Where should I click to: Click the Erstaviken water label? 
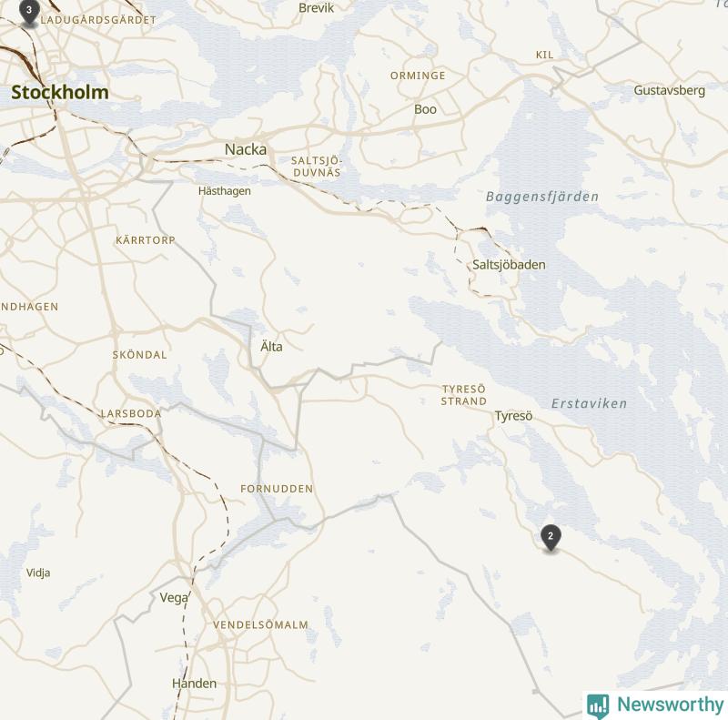pos(589,403)
